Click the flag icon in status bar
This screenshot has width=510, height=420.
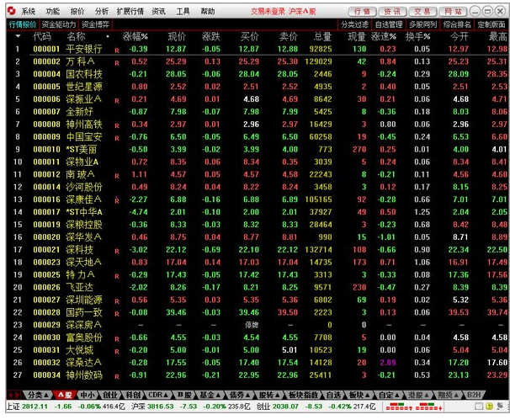pyautogui.click(x=500, y=406)
